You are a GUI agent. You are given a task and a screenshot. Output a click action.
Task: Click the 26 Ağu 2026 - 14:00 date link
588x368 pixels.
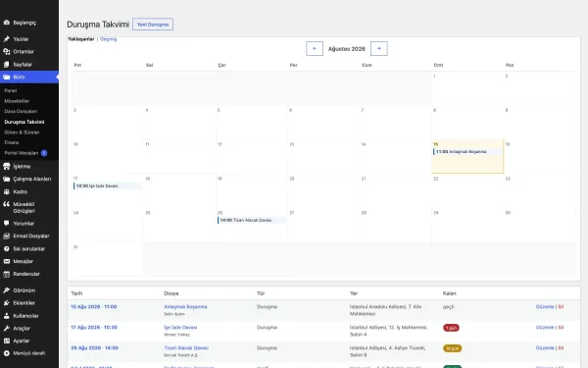point(94,348)
